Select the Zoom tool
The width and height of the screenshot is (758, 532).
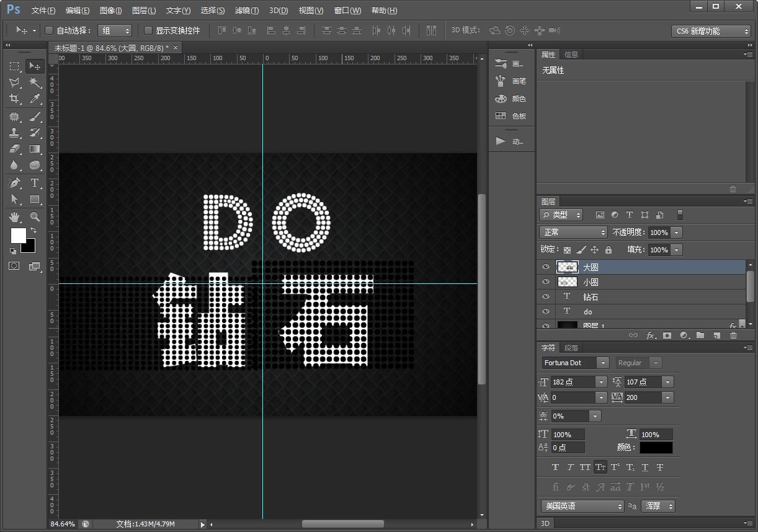[35, 217]
